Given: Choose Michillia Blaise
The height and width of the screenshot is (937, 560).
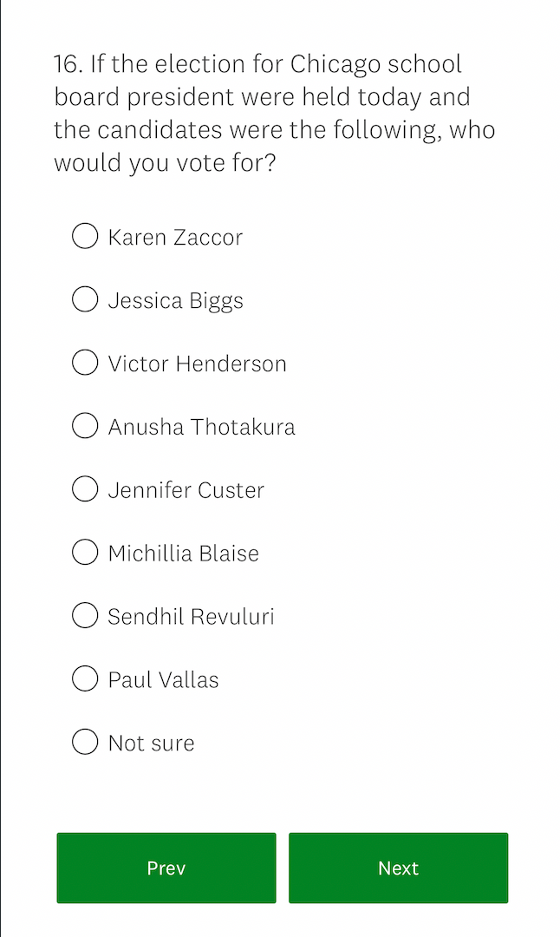Looking at the screenshot, I should (84, 552).
